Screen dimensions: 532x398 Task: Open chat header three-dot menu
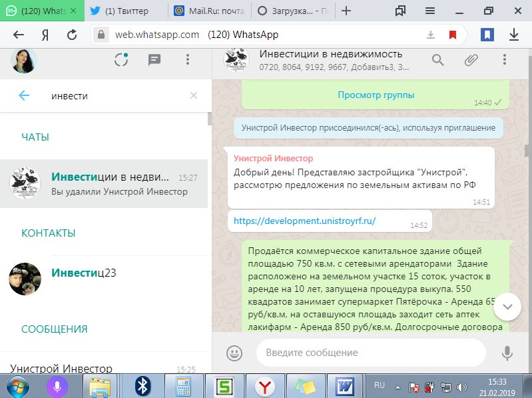[x=505, y=59]
